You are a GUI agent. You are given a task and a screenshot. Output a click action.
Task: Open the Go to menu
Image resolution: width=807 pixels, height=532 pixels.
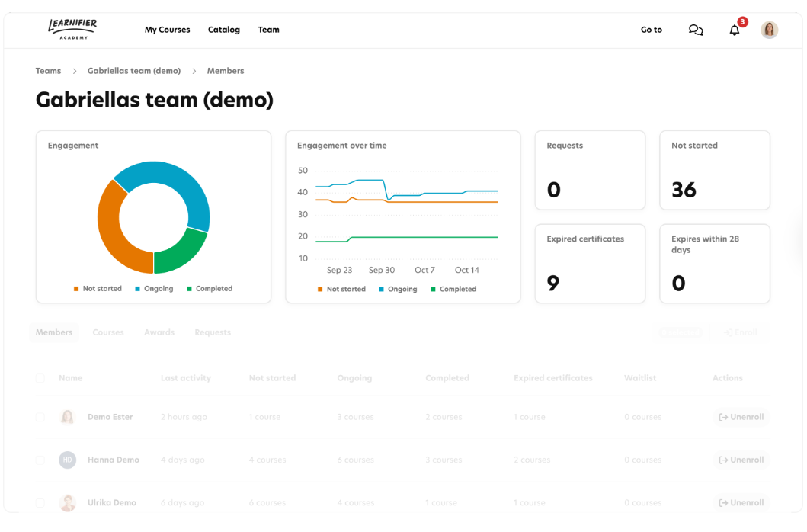coord(651,30)
